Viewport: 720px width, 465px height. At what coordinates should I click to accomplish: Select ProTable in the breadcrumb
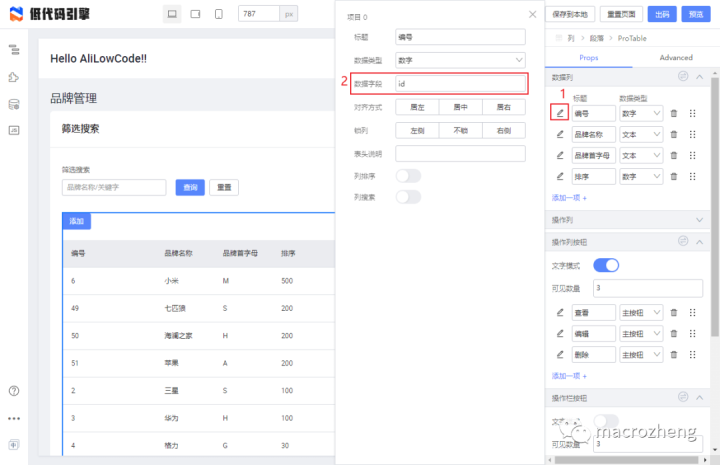(632, 38)
